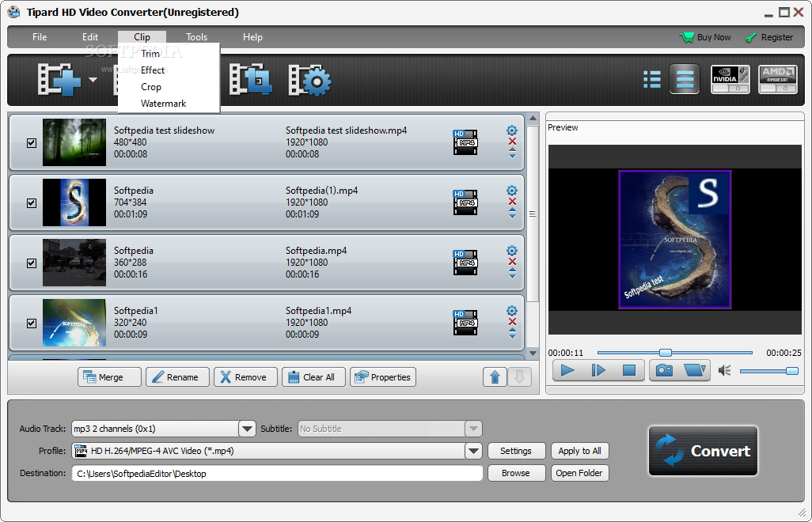The image size is (812, 522).
Task: Toggle NVIDIA acceleration
Action: coord(730,79)
